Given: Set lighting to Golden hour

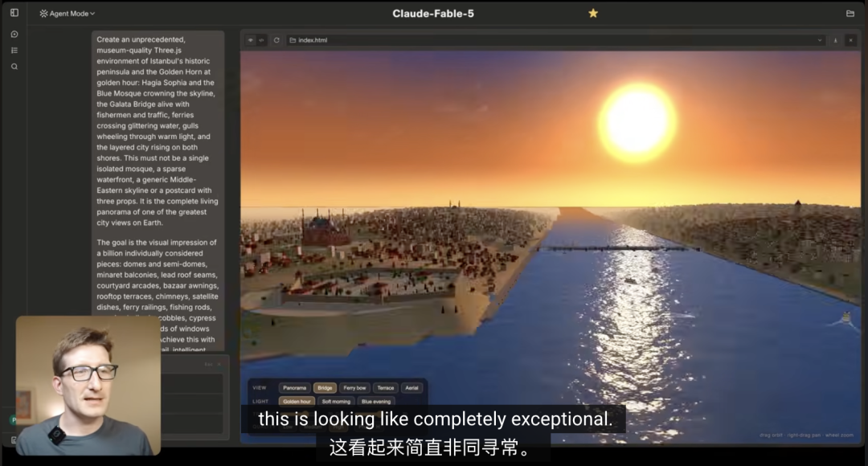Looking at the screenshot, I should coord(297,402).
